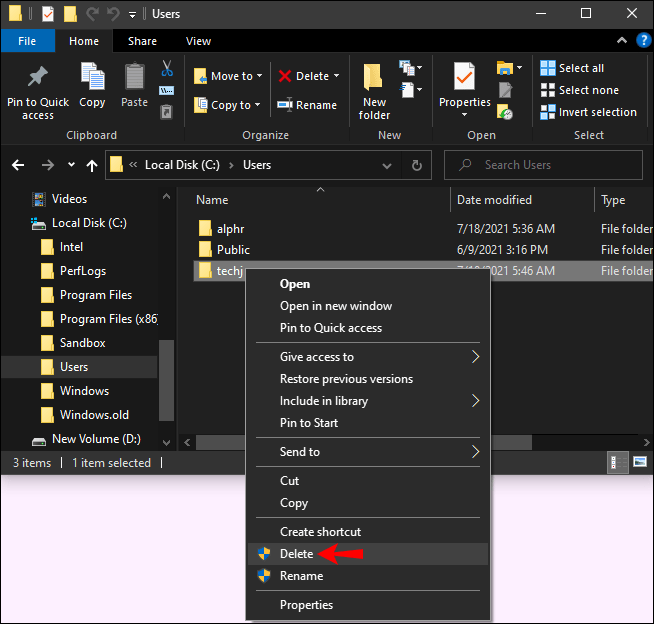Click the Name column header
The height and width of the screenshot is (624, 654).
tap(321, 200)
